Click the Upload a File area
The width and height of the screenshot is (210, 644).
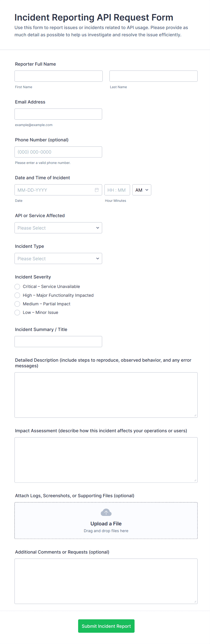tap(106, 524)
